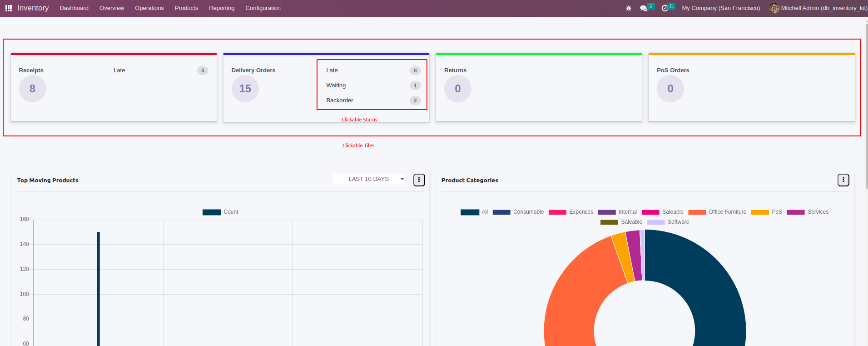868x346 pixels.
Task: Click the Inventory app title
Action: (33, 8)
